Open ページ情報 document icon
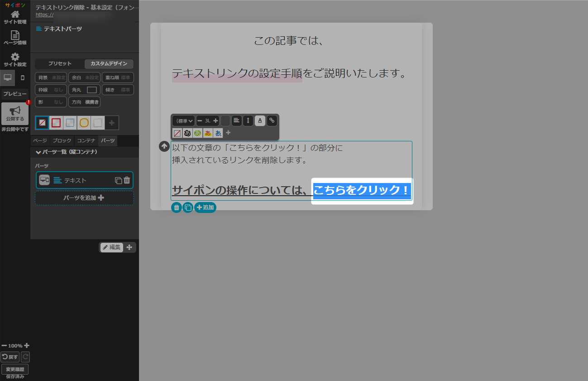588x381 pixels. [x=15, y=38]
